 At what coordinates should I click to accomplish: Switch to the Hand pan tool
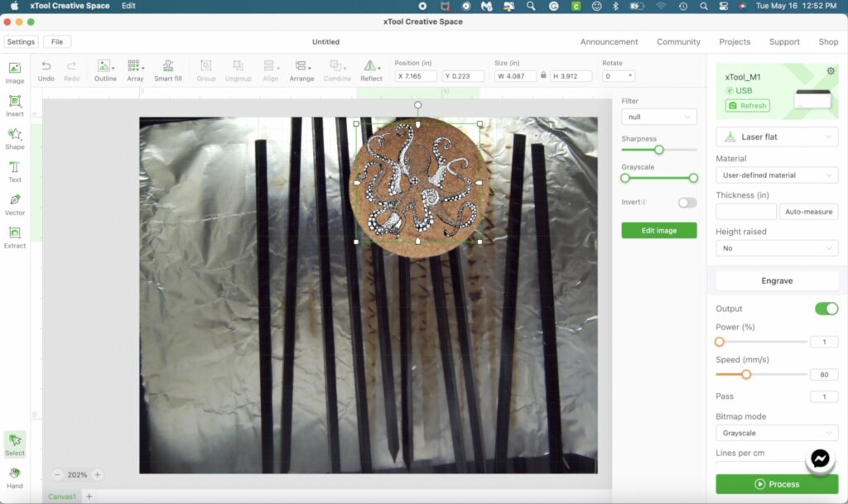click(15, 478)
